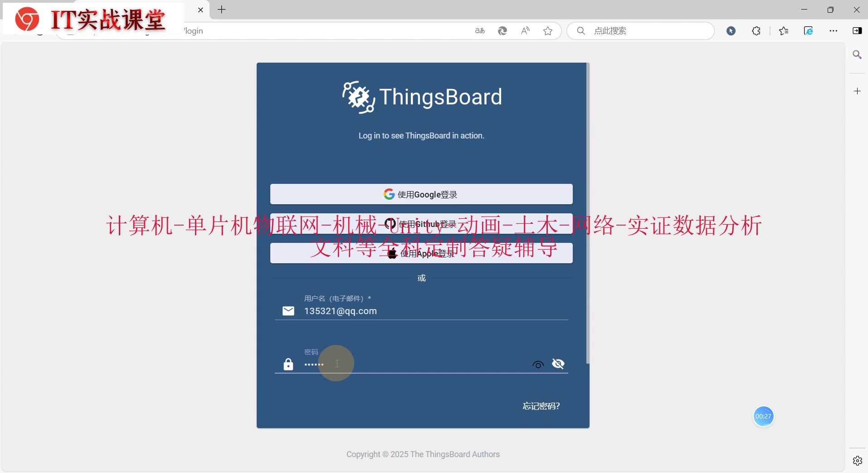Open the favorites list icon
Screen dimensions: 868x473
pos(784,31)
